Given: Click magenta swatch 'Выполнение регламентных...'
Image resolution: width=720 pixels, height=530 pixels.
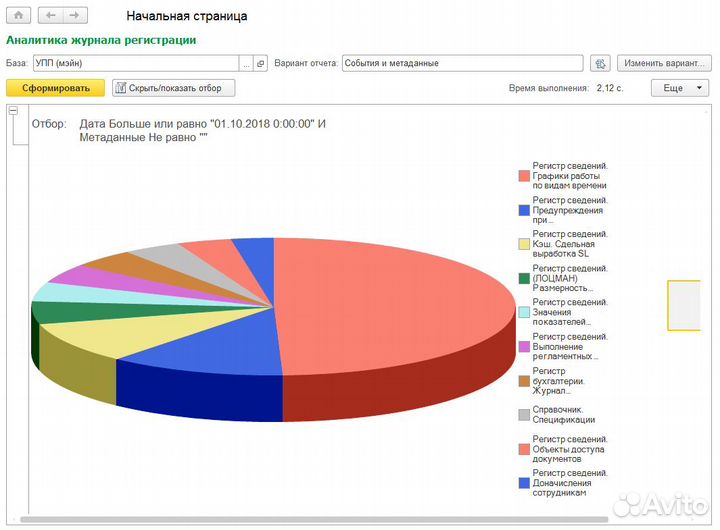Looking at the screenshot, I should coord(524,347).
